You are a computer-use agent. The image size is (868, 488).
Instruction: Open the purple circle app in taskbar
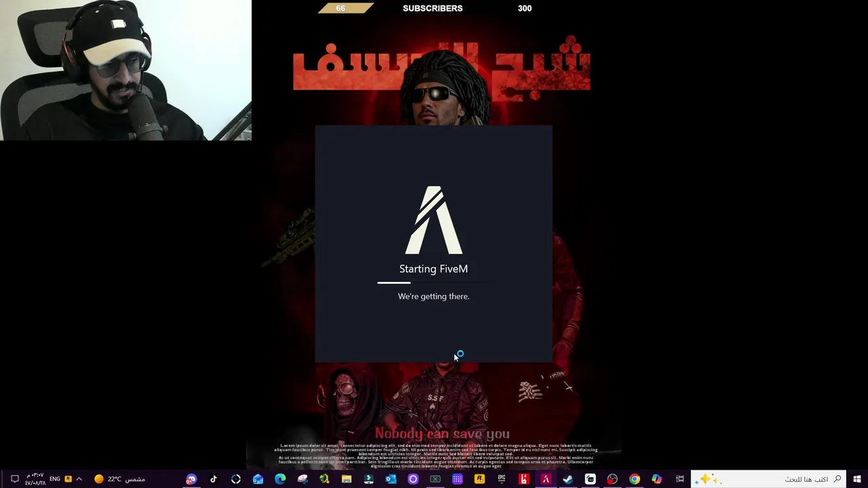point(413,479)
